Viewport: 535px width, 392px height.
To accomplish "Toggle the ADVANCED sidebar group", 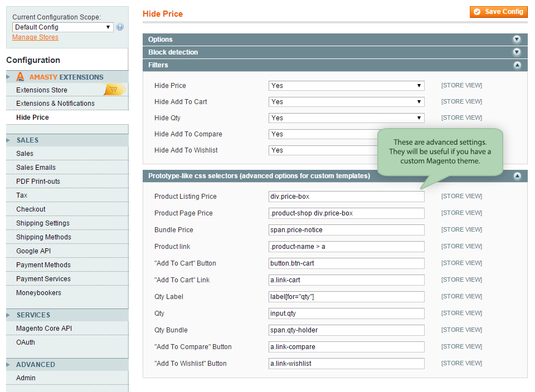I will (x=67, y=364).
